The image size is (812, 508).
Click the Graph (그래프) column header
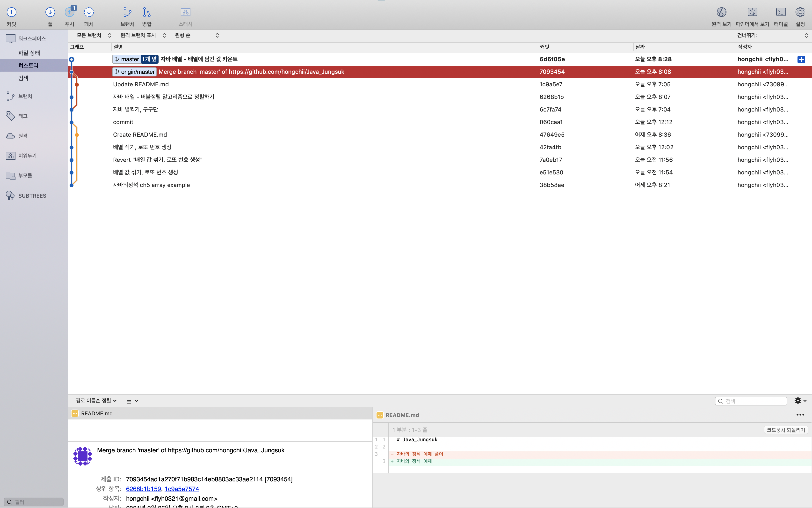click(x=90, y=47)
